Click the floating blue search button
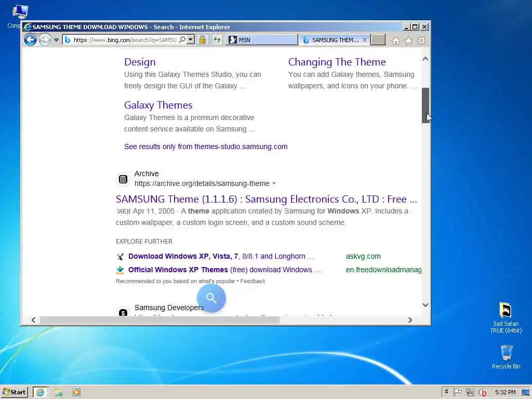Screen dimensions: 532x399 [x=211, y=298]
